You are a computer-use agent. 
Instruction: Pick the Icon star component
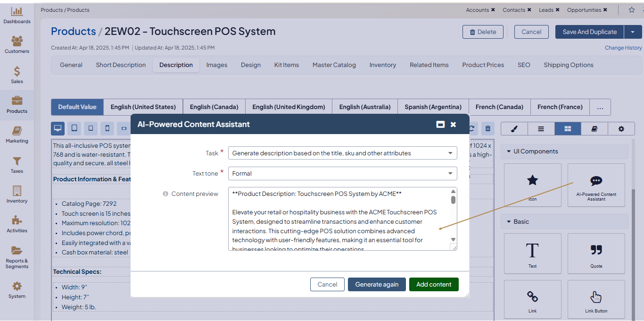532,185
